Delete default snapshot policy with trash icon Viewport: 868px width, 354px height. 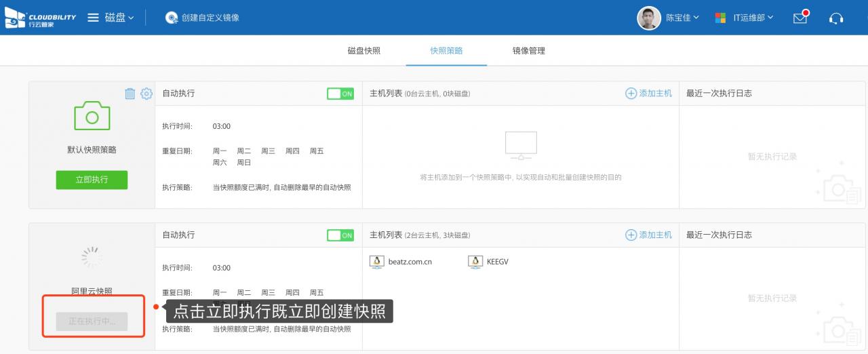coord(130,94)
